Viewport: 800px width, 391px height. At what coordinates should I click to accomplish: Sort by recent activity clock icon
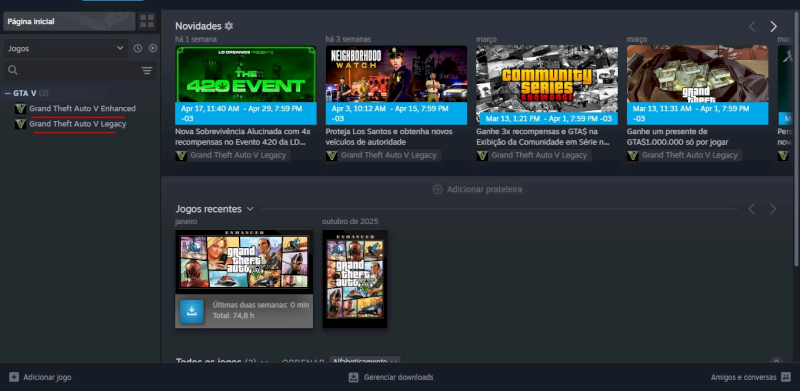138,48
